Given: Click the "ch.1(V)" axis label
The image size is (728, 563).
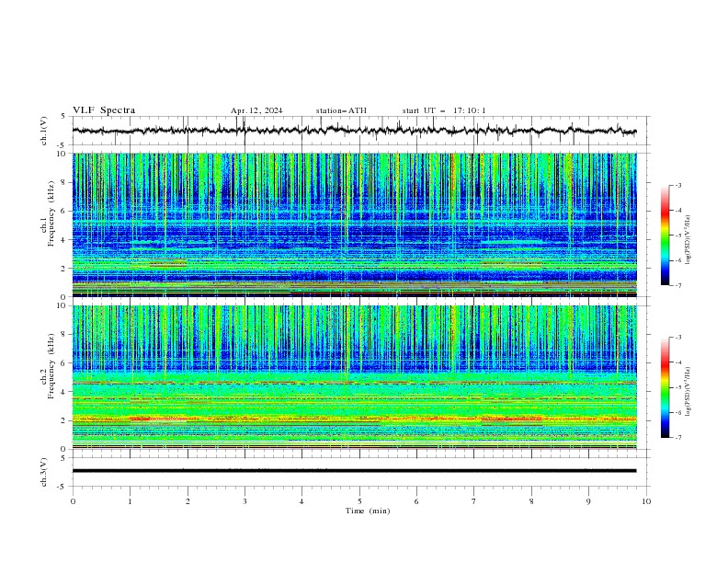Looking at the screenshot, I should (x=44, y=131).
